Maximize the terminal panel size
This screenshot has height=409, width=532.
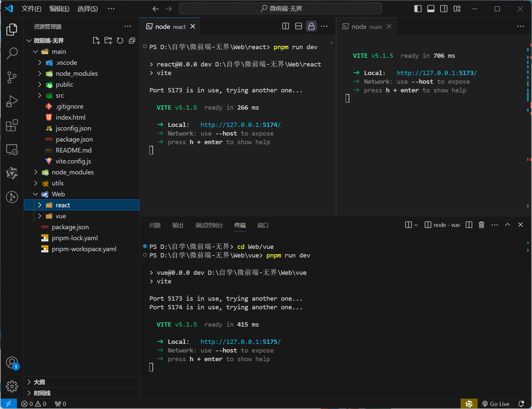(507, 225)
